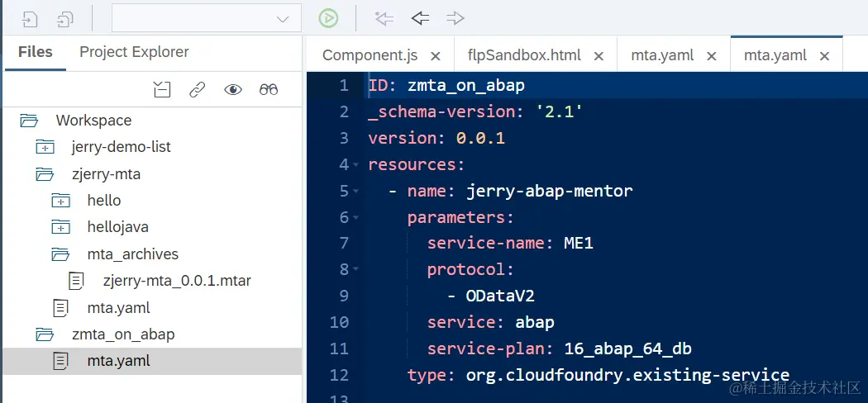This screenshot has width=868, height=403.
Task: Click the service-name value ME1
Action: [x=579, y=243]
